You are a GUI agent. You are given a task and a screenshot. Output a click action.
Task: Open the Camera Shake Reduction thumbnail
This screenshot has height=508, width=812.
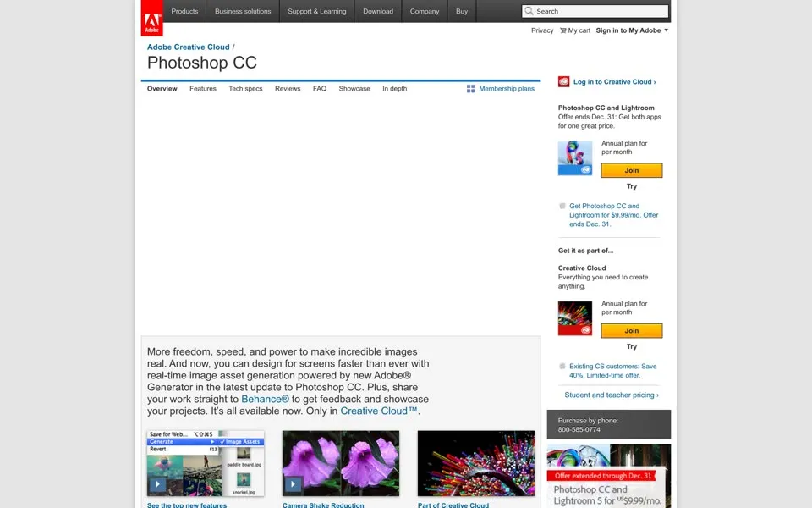(x=341, y=463)
